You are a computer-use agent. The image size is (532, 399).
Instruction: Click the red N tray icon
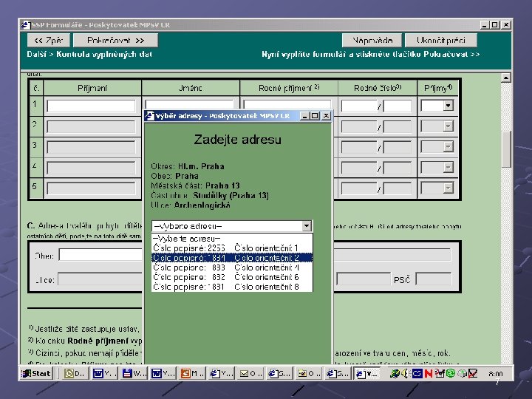[428, 374]
